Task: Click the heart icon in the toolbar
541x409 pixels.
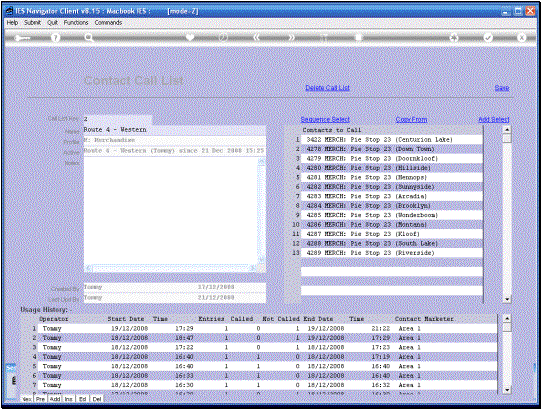Action: 190,37
